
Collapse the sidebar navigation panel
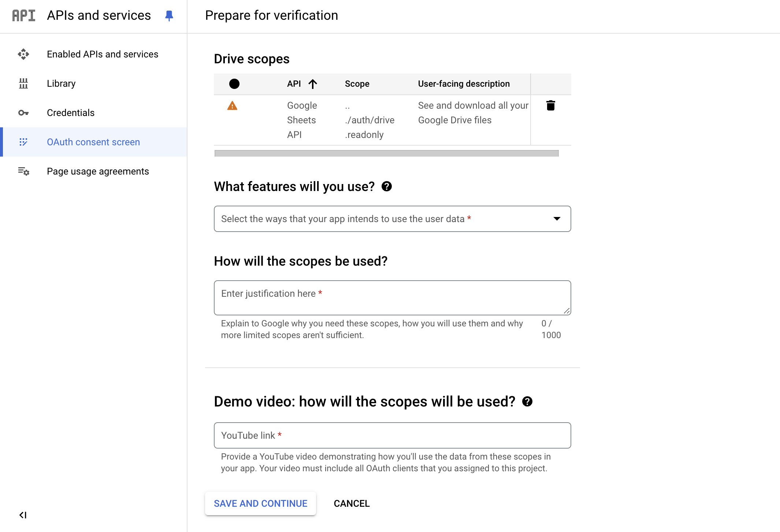(x=23, y=515)
